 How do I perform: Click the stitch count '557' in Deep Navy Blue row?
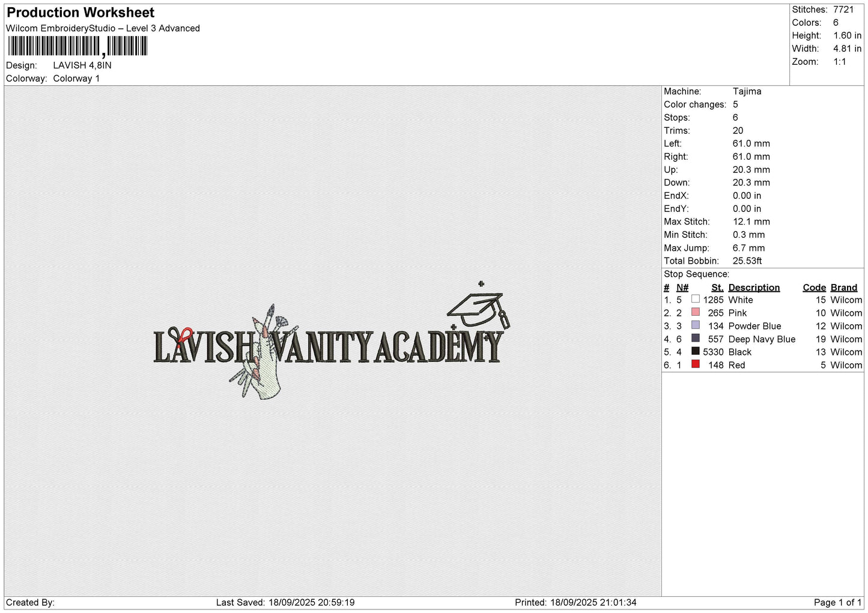click(715, 340)
